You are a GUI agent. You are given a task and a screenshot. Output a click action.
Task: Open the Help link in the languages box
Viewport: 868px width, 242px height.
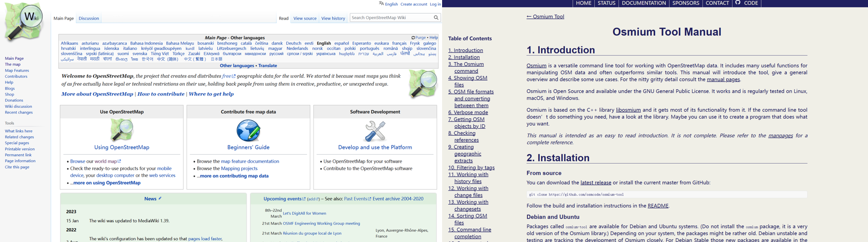tap(434, 38)
